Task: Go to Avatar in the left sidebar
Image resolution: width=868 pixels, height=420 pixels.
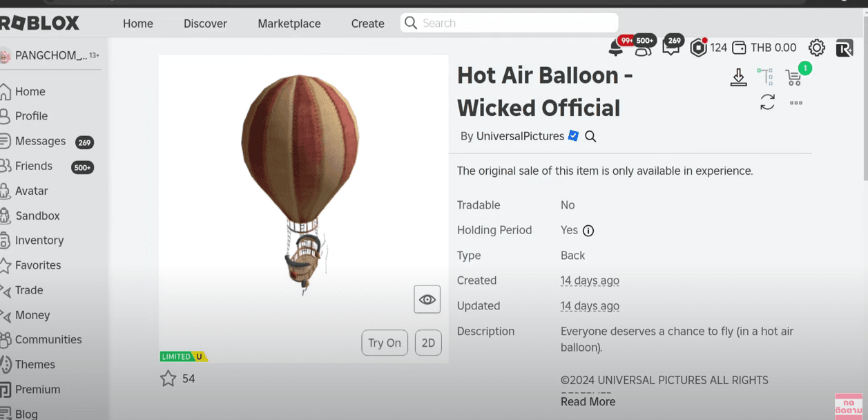Action: (32, 191)
